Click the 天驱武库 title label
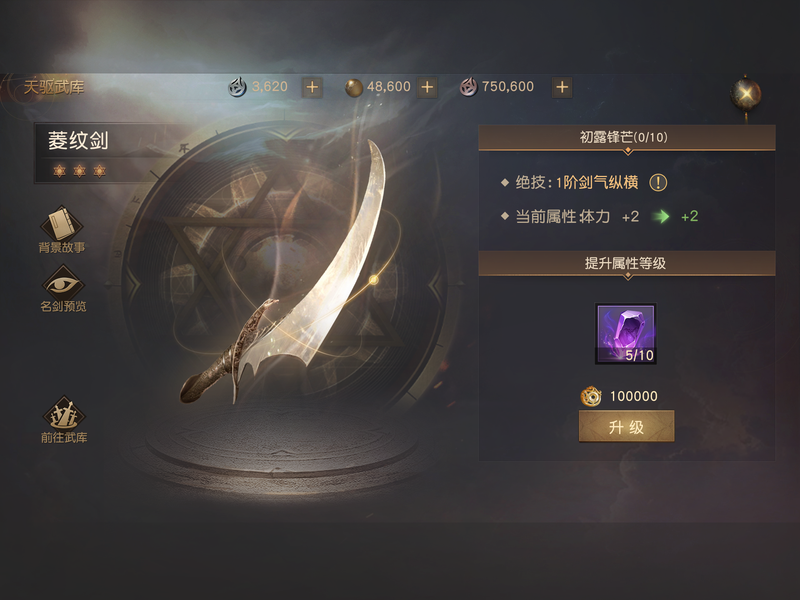Screen dimensions: 800x600 [54, 87]
